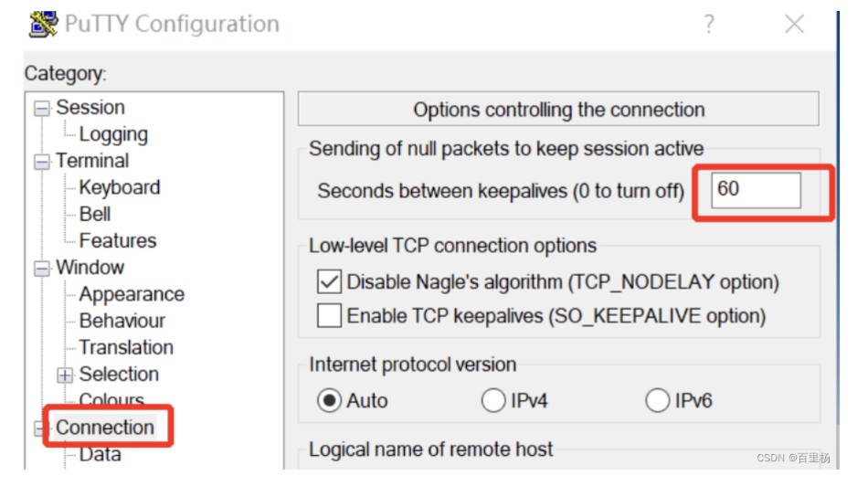This screenshot has height=497, width=868.
Task: Choose IPv6 internet protocol version
Action: [658, 400]
